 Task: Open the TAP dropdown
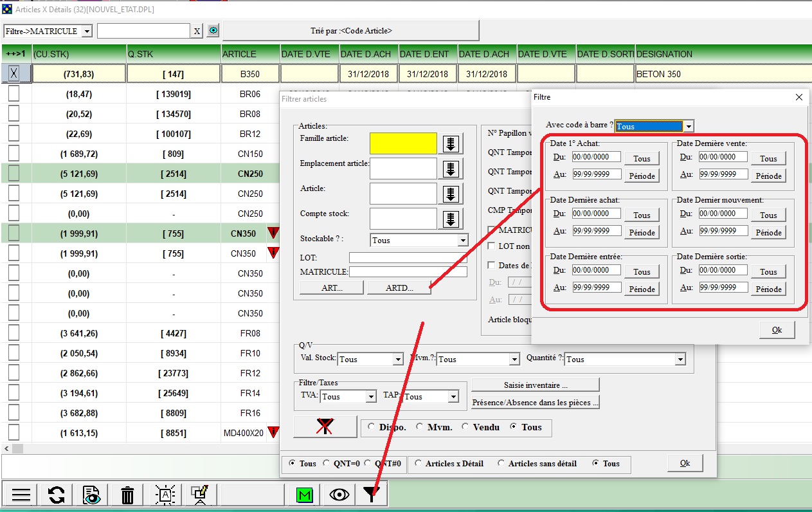(453, 397)
